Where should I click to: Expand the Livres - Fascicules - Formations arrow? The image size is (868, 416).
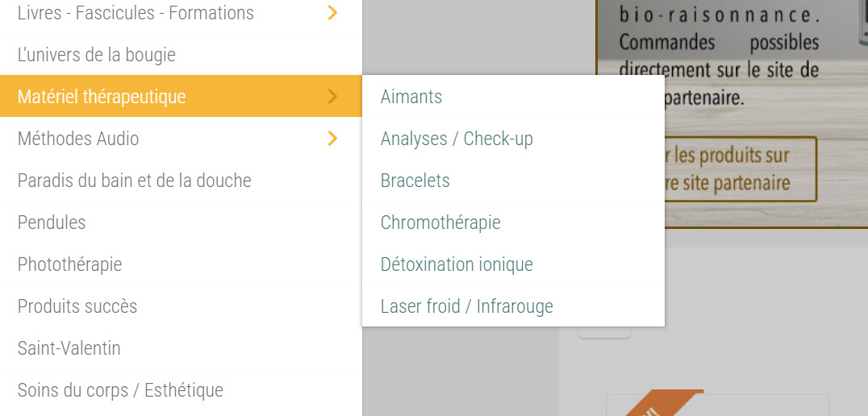point(332,13)
